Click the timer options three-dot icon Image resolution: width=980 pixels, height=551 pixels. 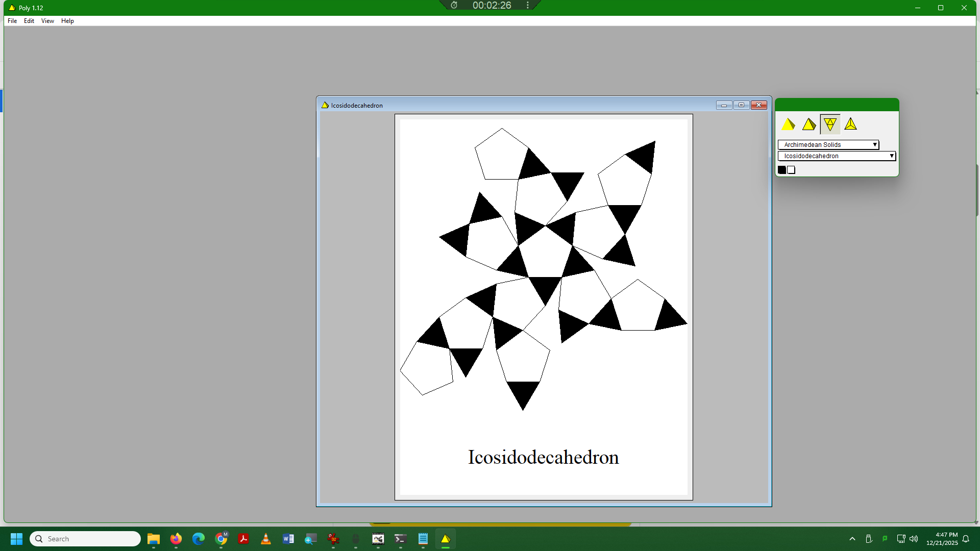tap(528, 5)
